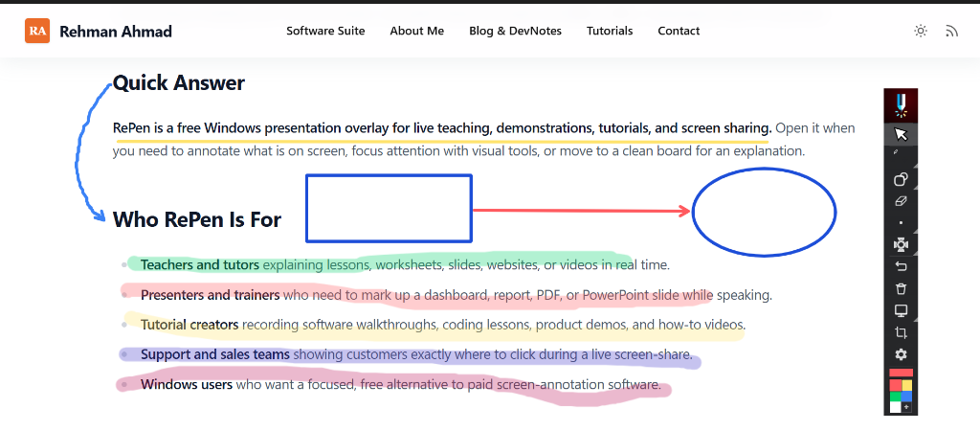Add a custom color with plus
Screen dimensions: 980x431
click(x=907, y=407)
